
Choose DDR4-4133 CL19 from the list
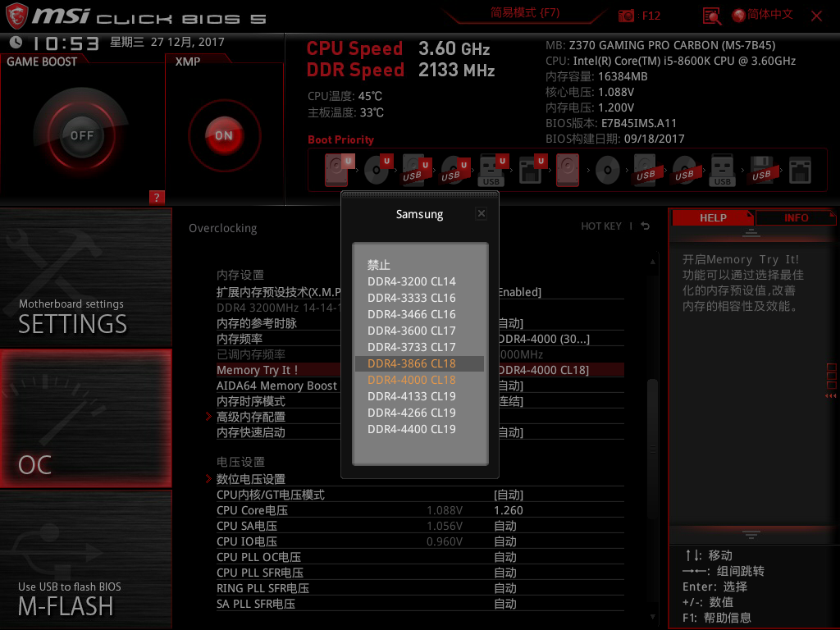point(412,396)
